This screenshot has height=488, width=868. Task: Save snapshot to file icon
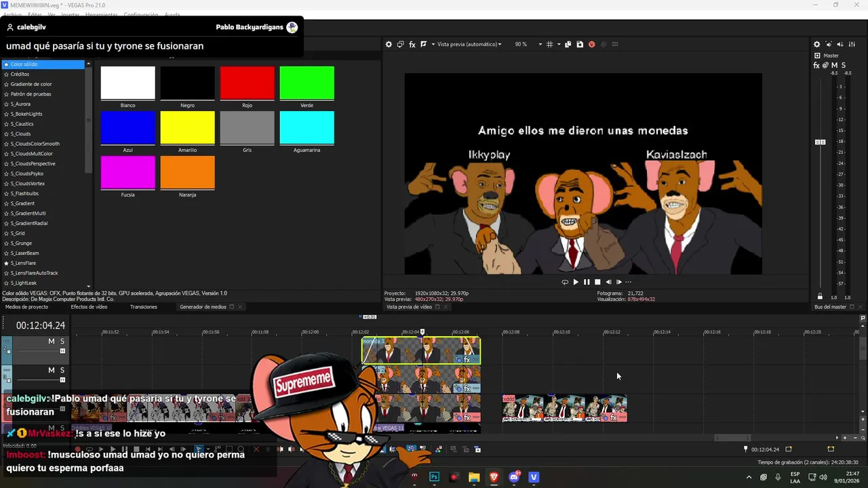pyautogui.click(x=580, y=44)
